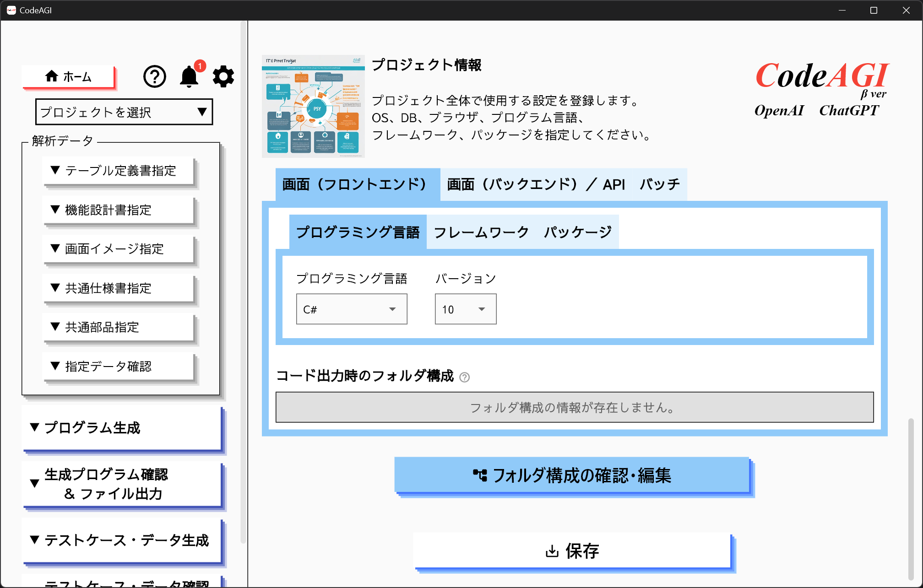Expand プログラム生成 section
The height and width of the screenshot is (588, 923).
pyautogui.click(x=122, y=428)
